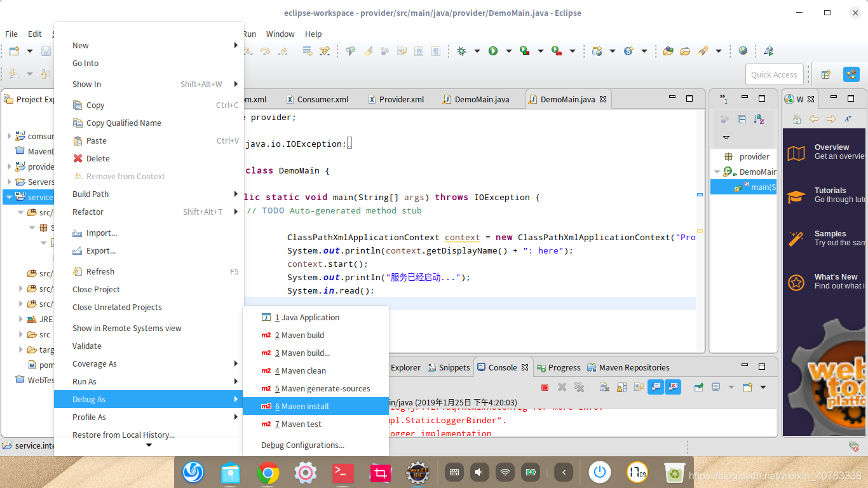Open the Help menu
Screen dimensions: 868x488
coord(313,34)
